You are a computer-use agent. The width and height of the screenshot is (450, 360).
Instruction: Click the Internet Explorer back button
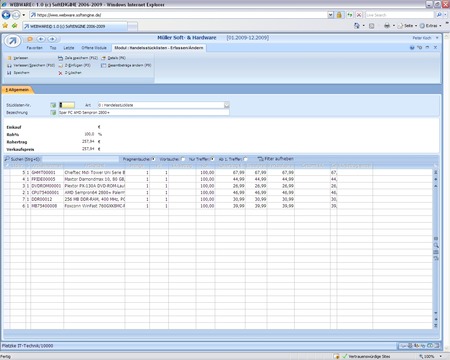(6, 15)
